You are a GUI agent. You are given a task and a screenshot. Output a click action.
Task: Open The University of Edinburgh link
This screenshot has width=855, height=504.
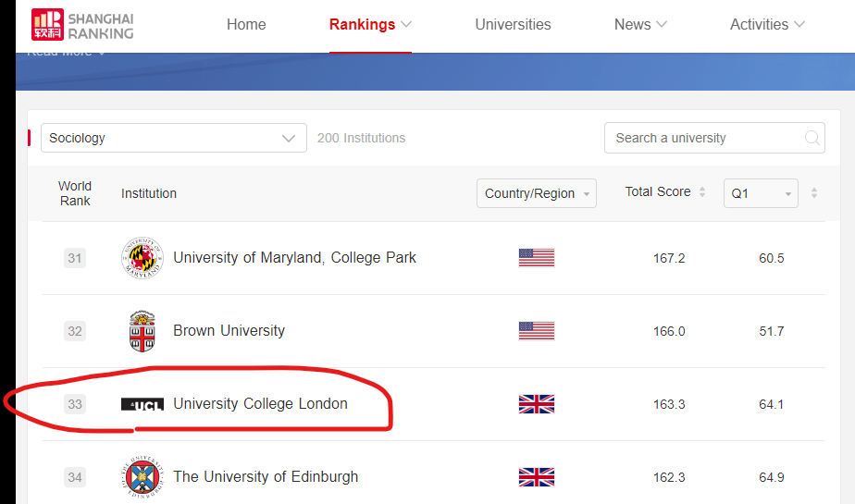click(266, 477)
